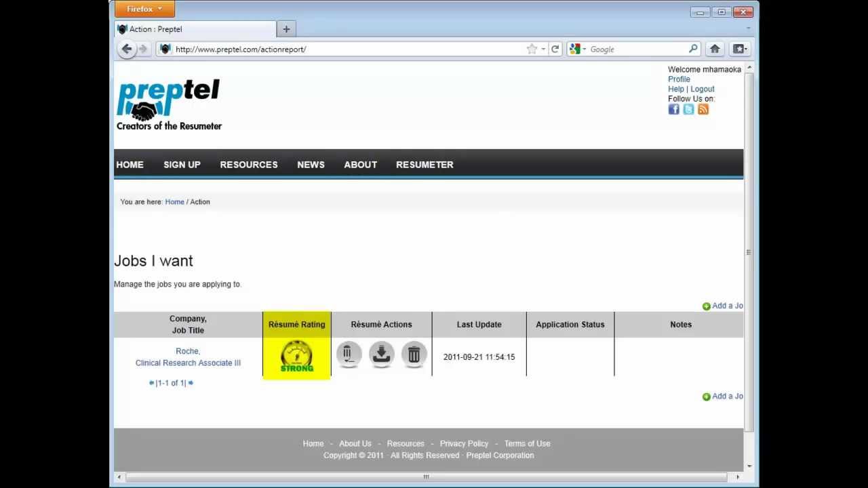Viewport: 868px width, 488px height.
Task: Click the Privacy Policy link
Action: coord(464,443)
